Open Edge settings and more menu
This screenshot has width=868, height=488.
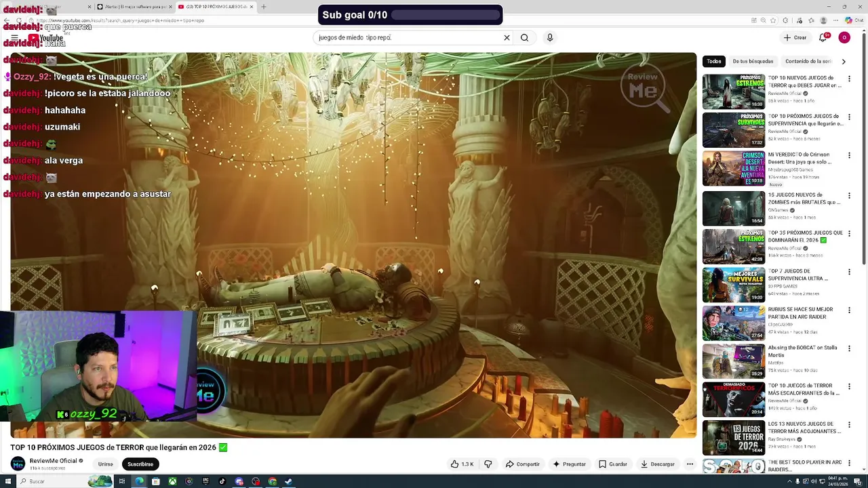click(x=835, y=20)
